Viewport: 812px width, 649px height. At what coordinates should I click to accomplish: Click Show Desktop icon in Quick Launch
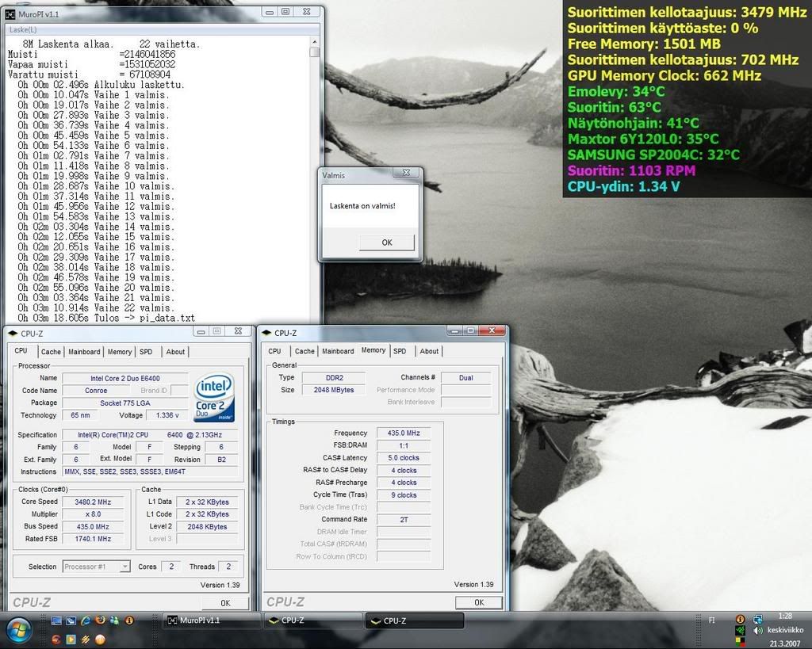coord(56,620)
